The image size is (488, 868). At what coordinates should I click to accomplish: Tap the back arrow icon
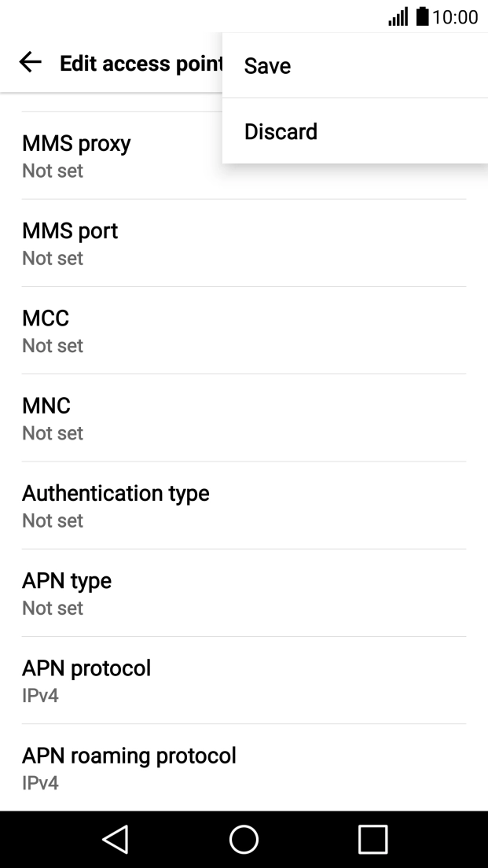[x=30, y=63]
